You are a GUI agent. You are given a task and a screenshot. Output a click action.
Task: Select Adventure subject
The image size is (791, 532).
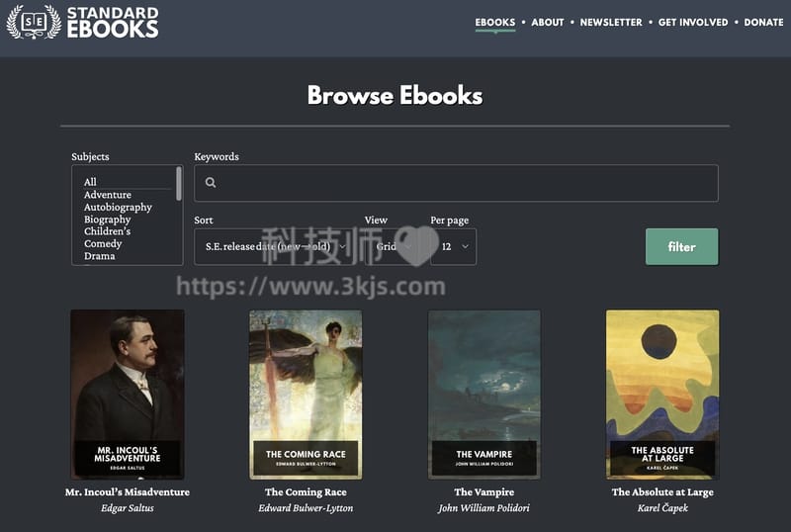click(108, 195)
